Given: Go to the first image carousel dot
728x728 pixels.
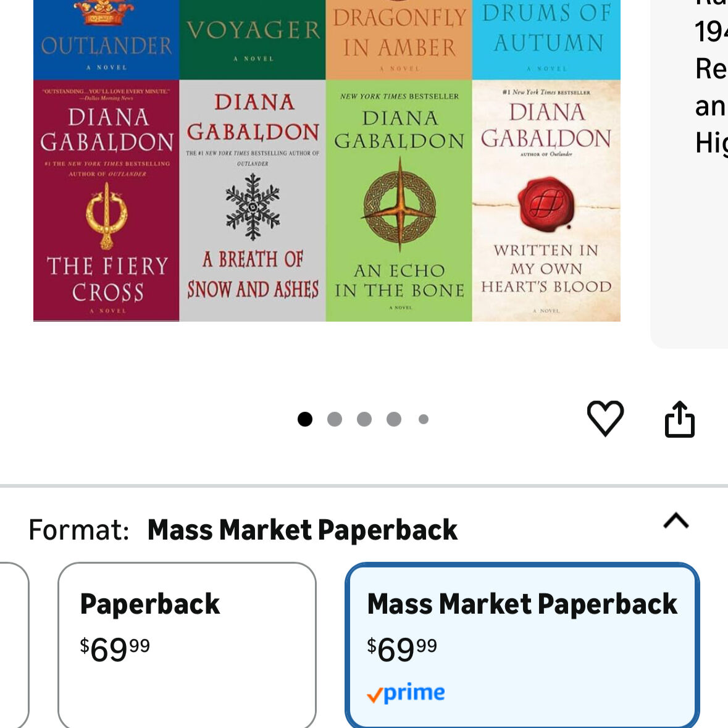Looking at the screenshot, I should 305,419.
